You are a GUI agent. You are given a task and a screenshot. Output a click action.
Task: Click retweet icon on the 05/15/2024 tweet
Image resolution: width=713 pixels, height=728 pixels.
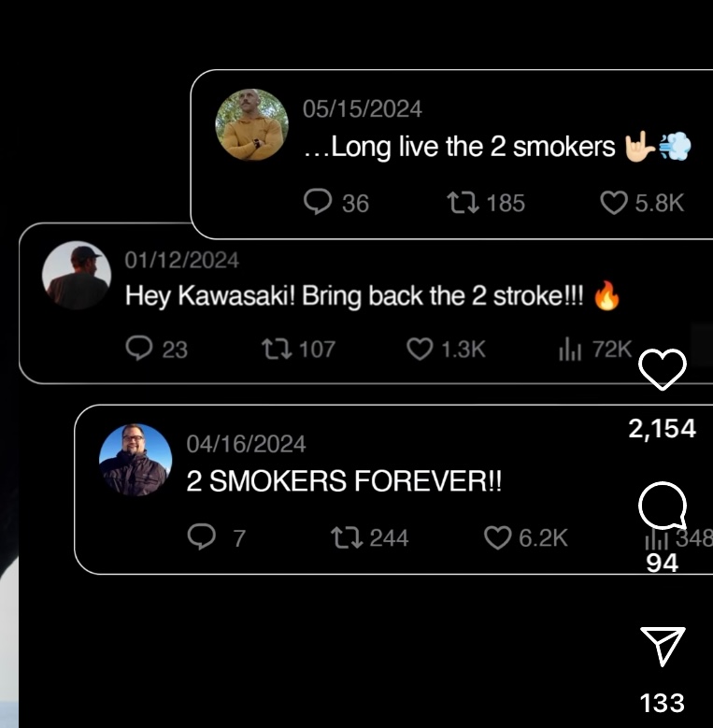point(461,202)
